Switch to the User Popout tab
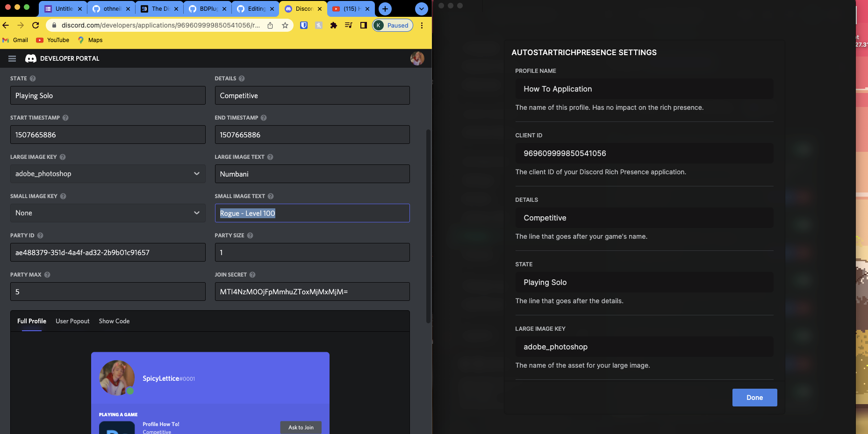868x434 pixels. point(72,321)
